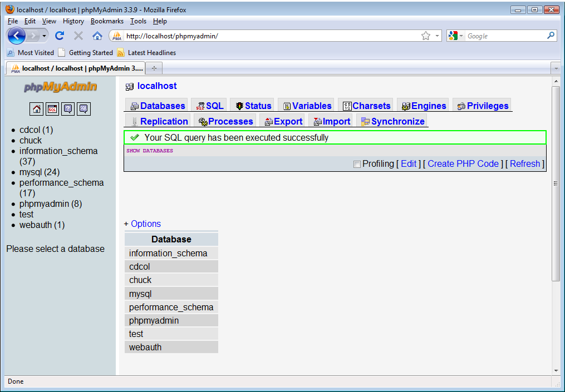The width and height of the screenshot is (565, 392).
Task: Open the Getting Started bookmark
Action: (85, 53)
